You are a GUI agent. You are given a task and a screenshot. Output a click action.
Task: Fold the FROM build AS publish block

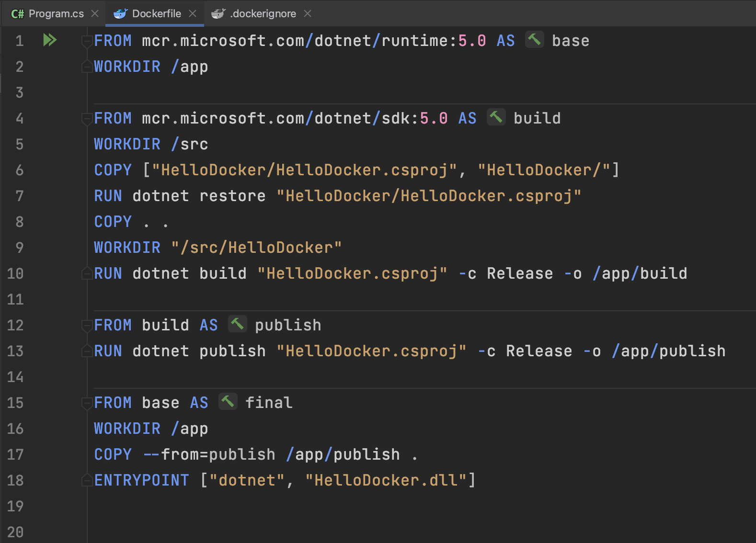click(87, 326)
